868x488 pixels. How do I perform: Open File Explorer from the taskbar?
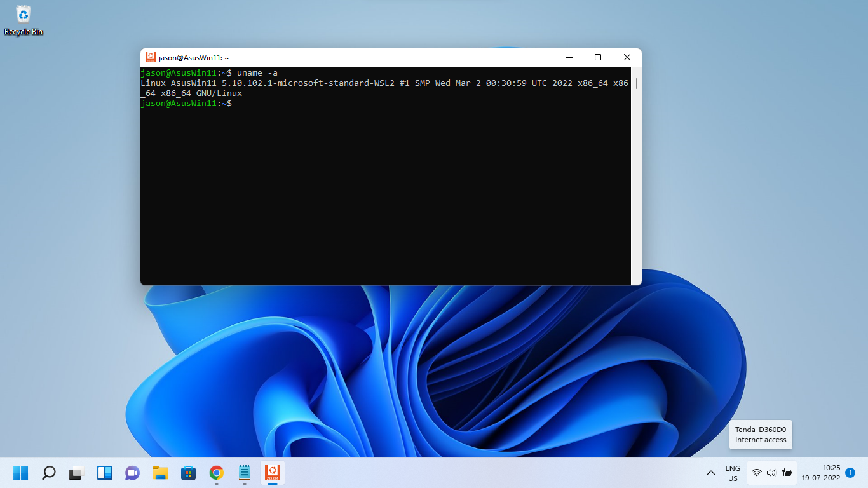coord(160,473)
